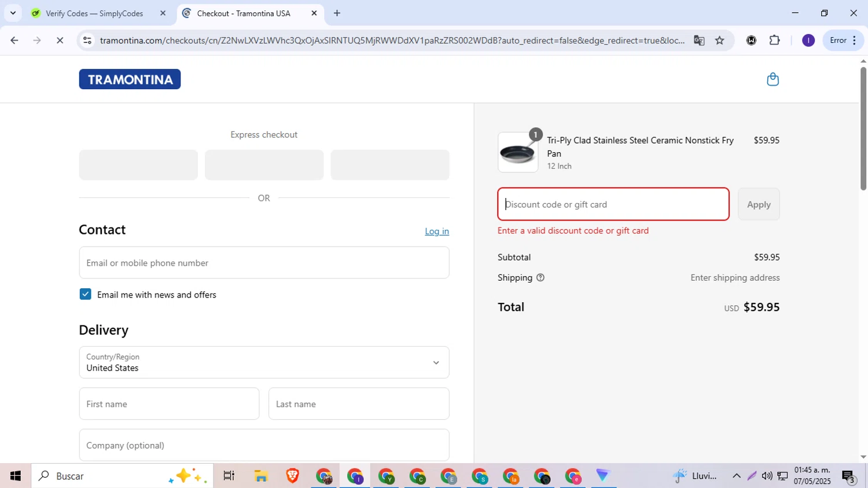Show hidden system tray icons
Viewport: 868px width, 488px height.
point(736,476)
